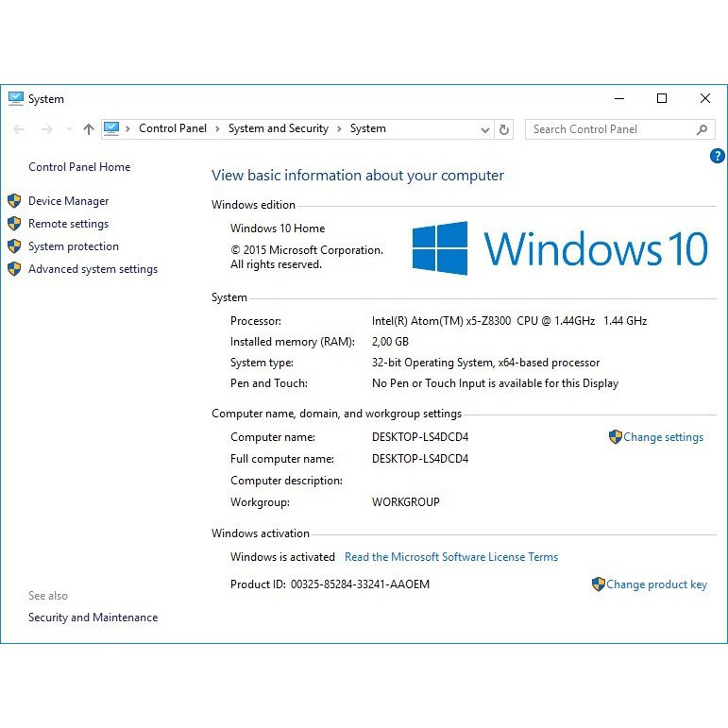Click the Forward navigation arrow
The image size is (728, 728).
click(x=45, y=129)
